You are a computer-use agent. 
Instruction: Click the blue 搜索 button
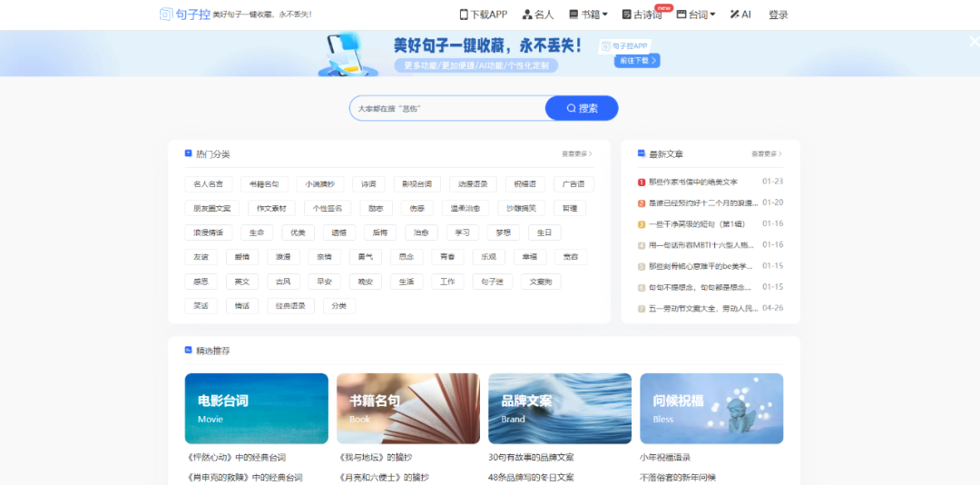pyautogui.click(x=582, y=108)
